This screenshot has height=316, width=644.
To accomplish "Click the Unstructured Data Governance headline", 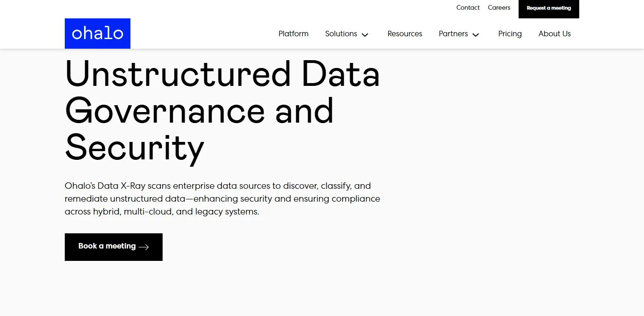I will pyautogui.click(x=222, y=110).
